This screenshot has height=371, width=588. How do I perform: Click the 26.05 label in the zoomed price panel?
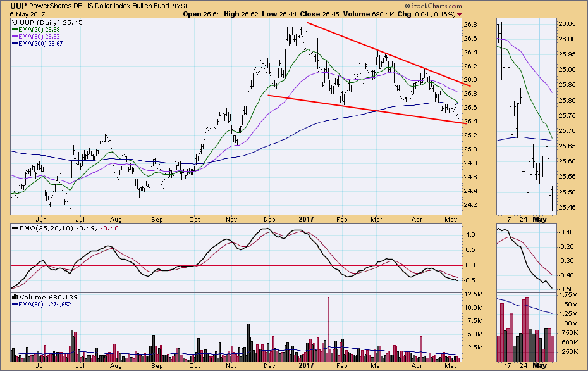[567, 23]
